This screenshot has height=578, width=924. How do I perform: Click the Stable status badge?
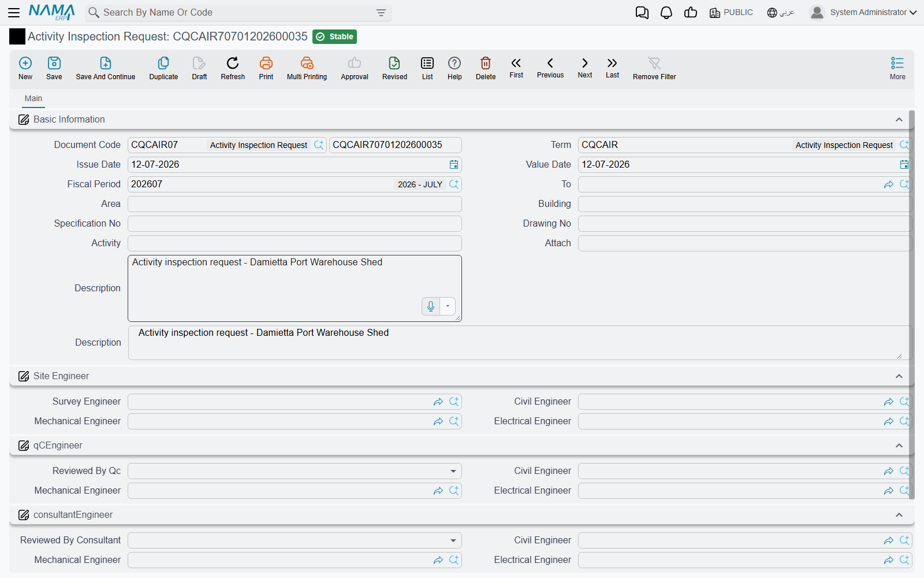coord(334,36)
